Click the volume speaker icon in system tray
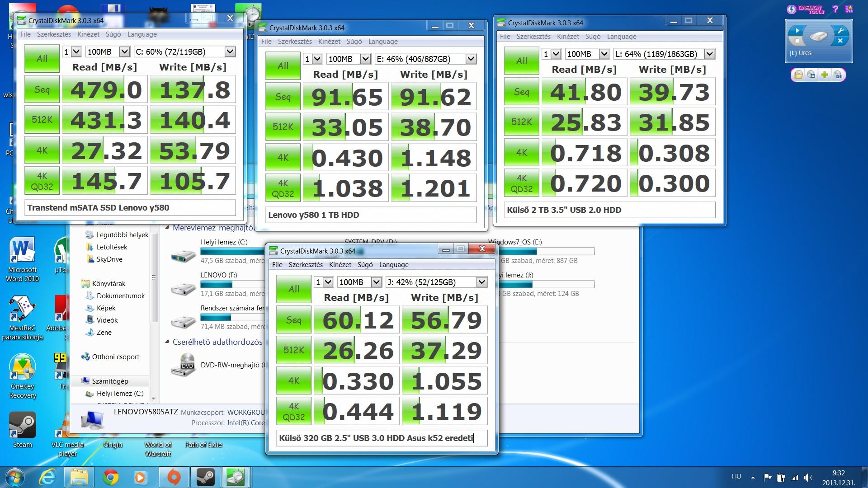Image resolution: width=868 pixels, height=488 pixels. pyautogui.click(x=808, y=478)
